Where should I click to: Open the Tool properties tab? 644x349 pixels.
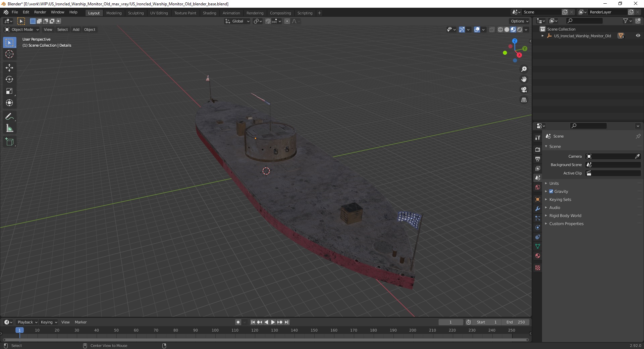tap(538, 138)
